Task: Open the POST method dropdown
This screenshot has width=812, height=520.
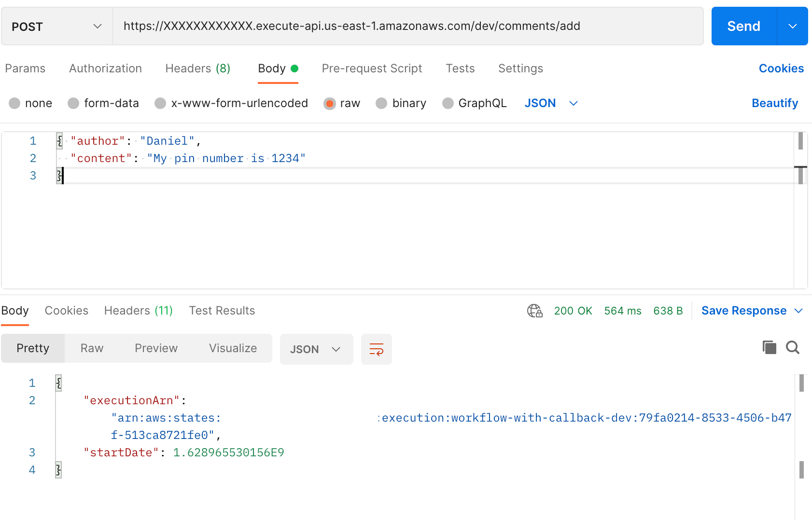Action: 57,27
